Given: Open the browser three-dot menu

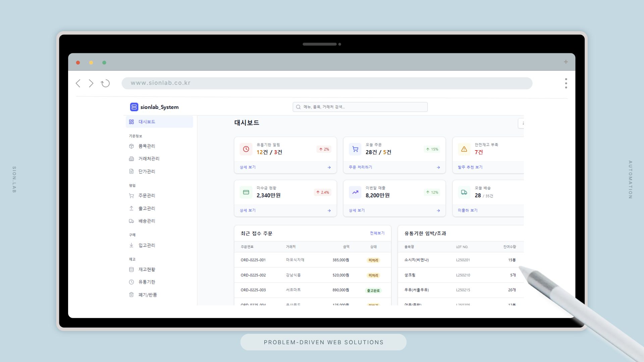Looking at the screenshot, I should (566, 83).
